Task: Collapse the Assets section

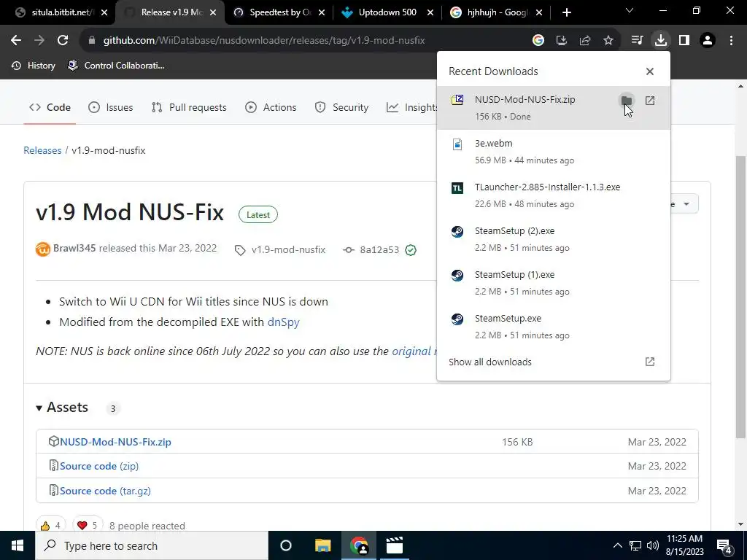Action: click(62, 408)
